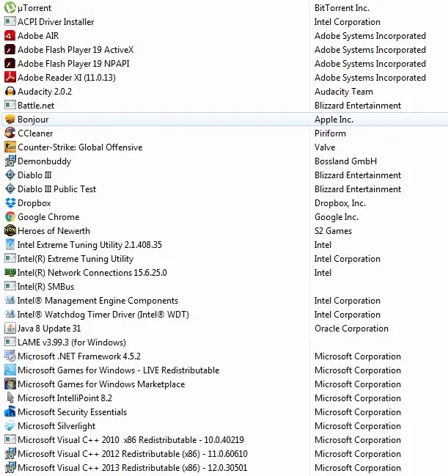This screenshot has height=476, width=448.
Task: Click the S2 Games publisher cell
Action: tap(334, 231)
